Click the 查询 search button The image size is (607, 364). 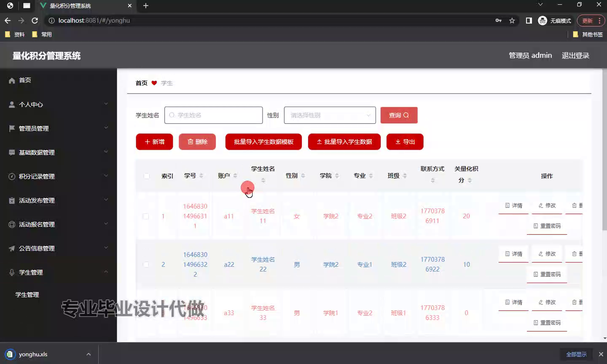[399, 115]
